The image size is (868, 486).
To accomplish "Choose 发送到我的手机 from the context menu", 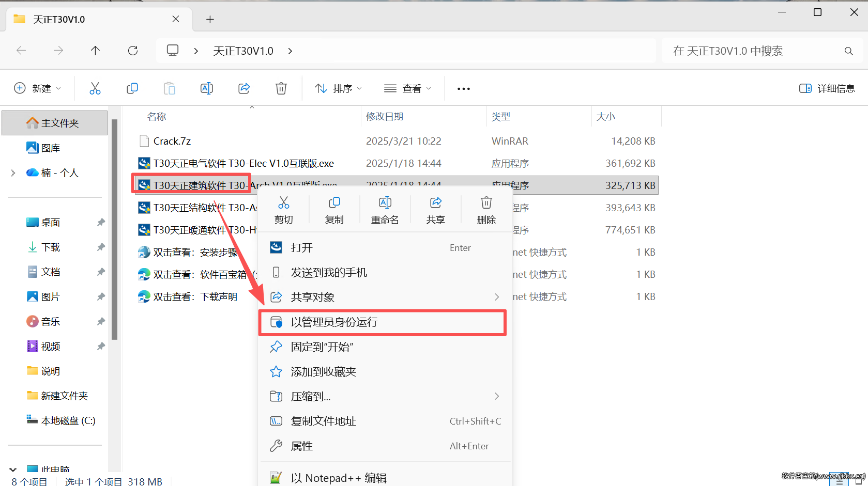I will [x=385, y=273].
